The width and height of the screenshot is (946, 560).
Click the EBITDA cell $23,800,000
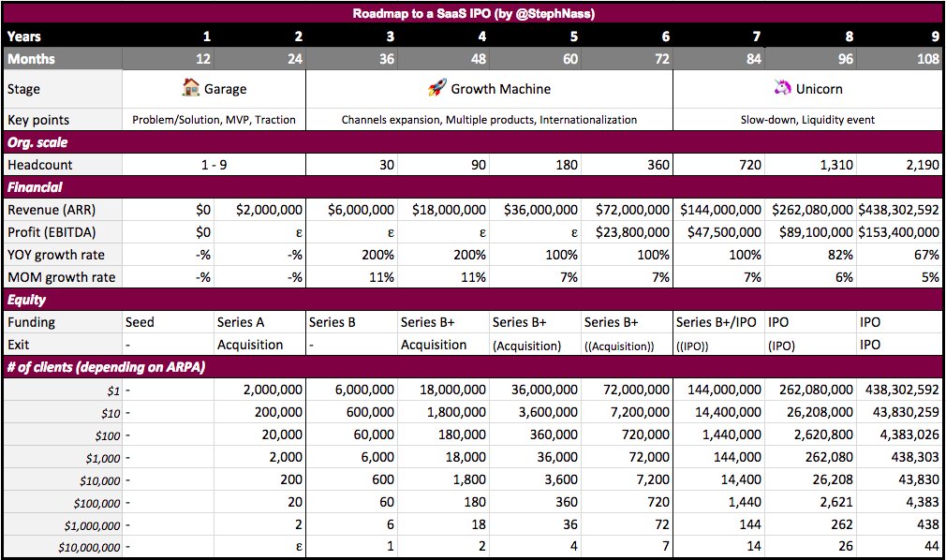[x=627, y=232]
